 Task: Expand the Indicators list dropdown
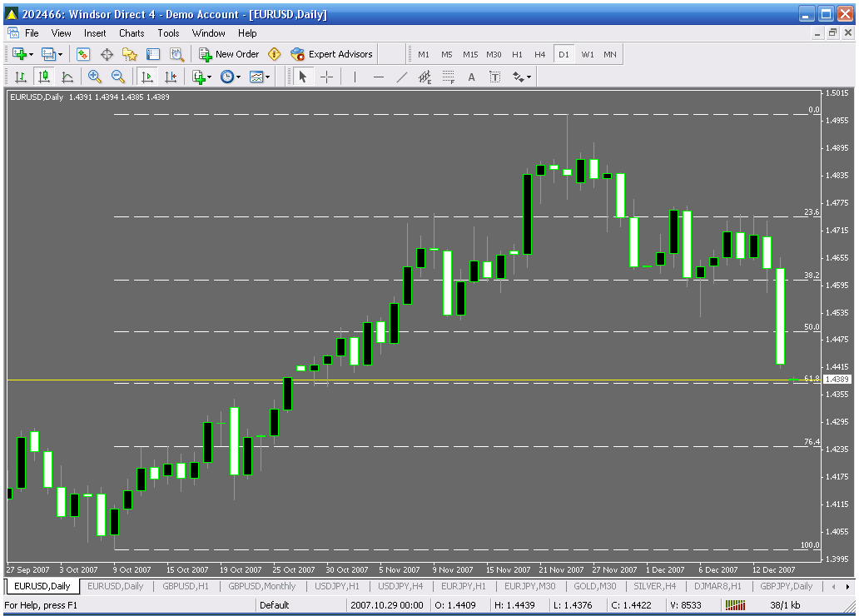(x=201, y=77)
